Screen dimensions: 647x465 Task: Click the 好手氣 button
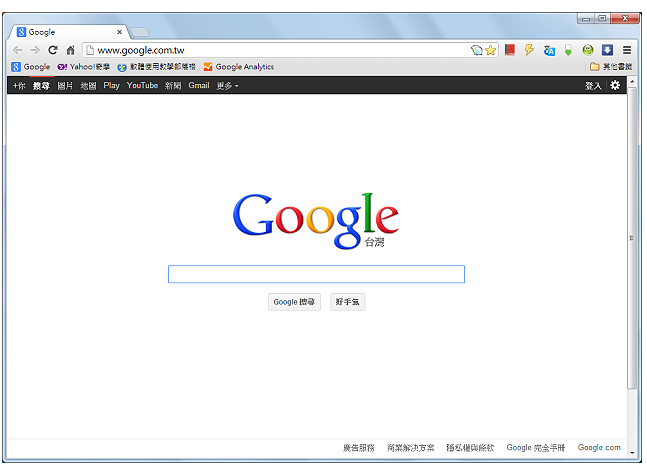click(x=347, y=302)
